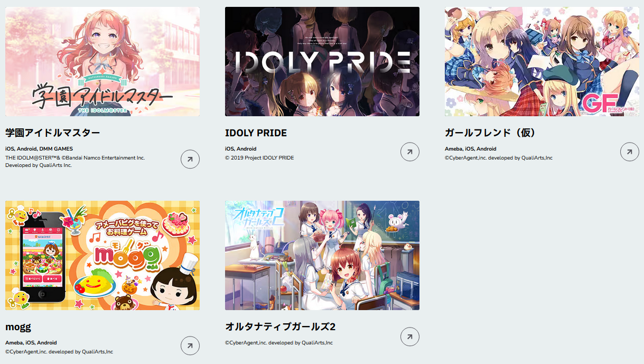Click the mogg cooking game banner
Viewport: 644px width, 364px height.
tap(102, 255)
